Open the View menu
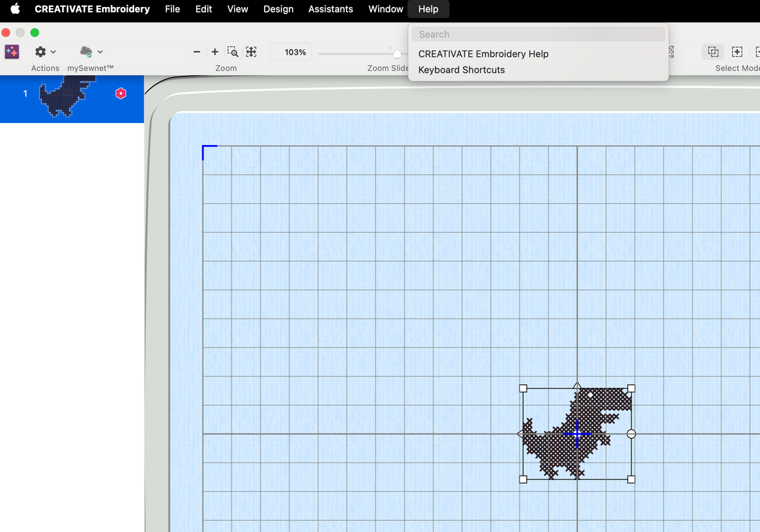 point(238,9)
